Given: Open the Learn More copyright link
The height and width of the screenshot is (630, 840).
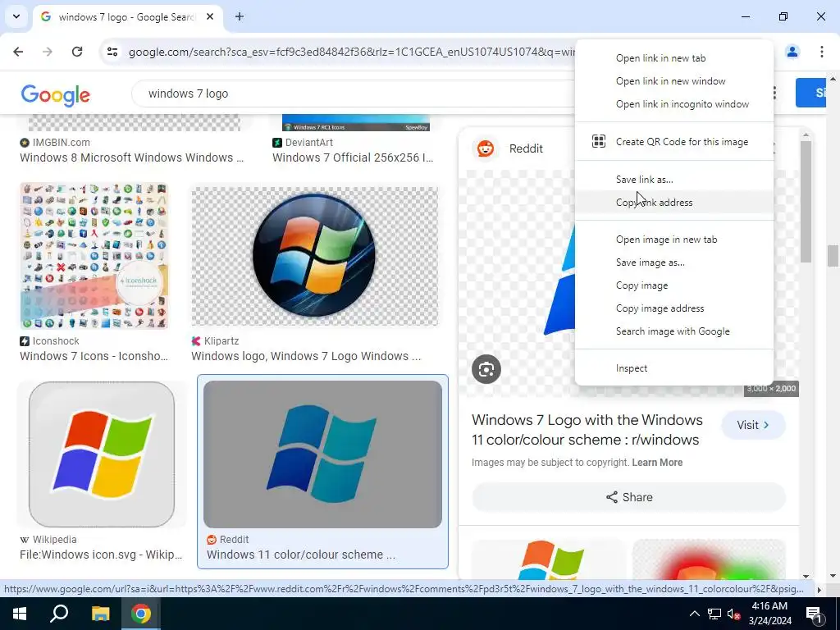Looking at the screenshot, I should pos(657,463).
